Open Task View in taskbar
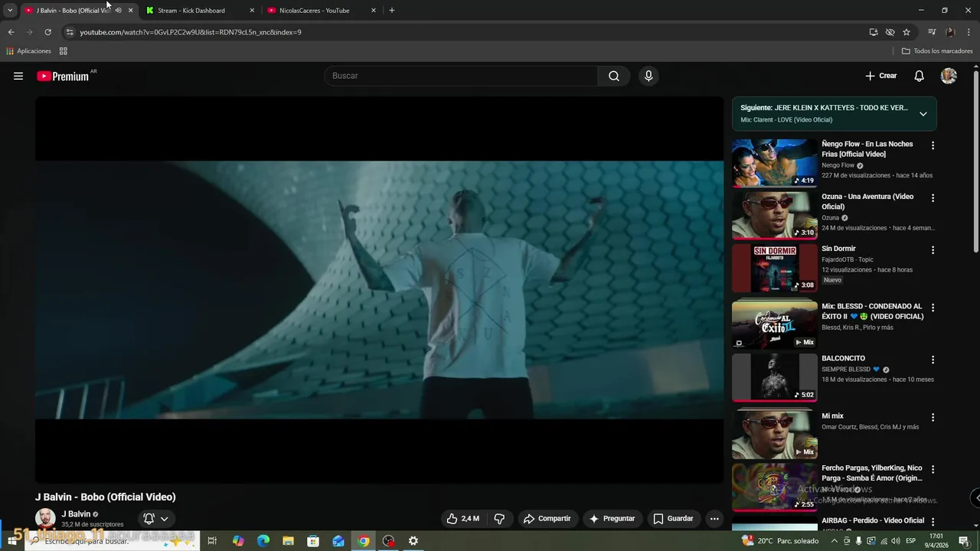 point(212,541)
